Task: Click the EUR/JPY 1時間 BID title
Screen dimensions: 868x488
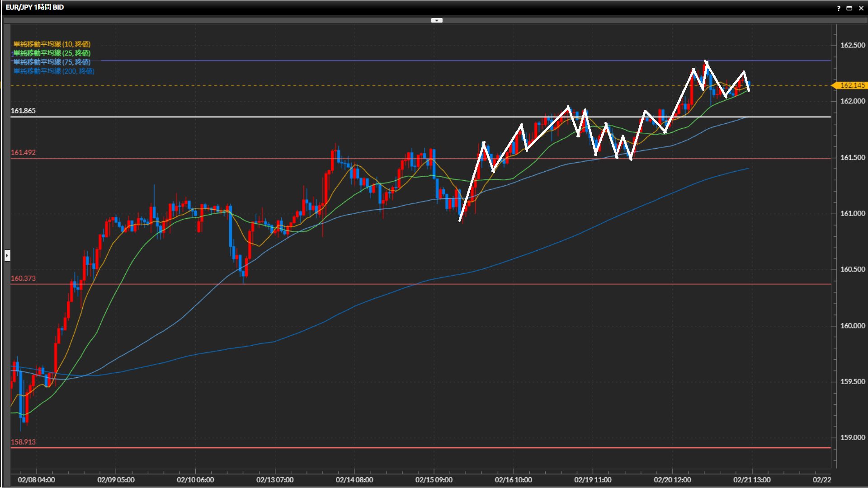Action: tap(35, 7)
